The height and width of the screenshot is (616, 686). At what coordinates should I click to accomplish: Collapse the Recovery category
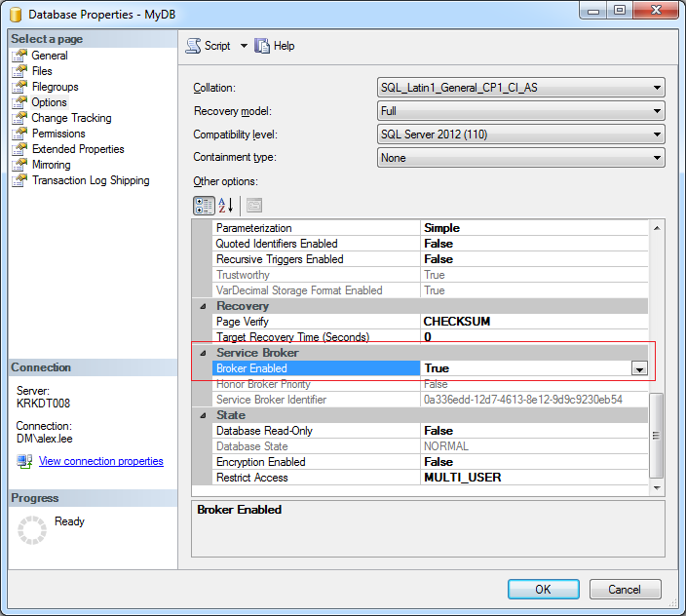203,306
